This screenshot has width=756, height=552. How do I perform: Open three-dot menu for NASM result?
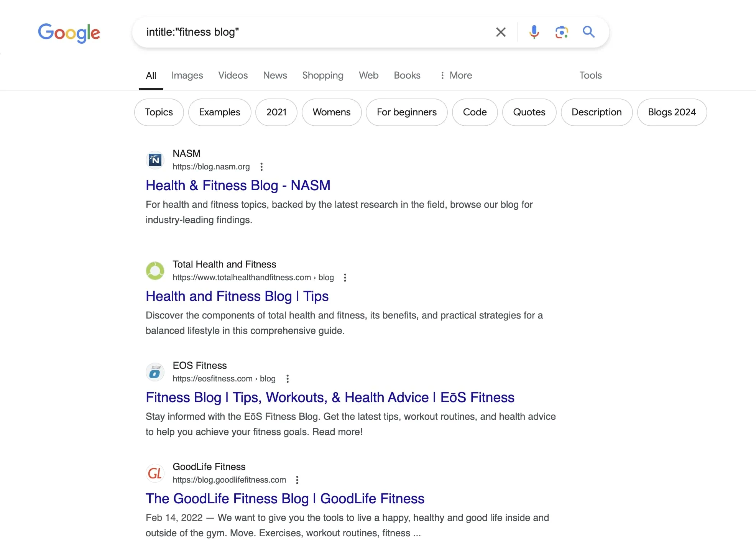click(x=261, y=167)
